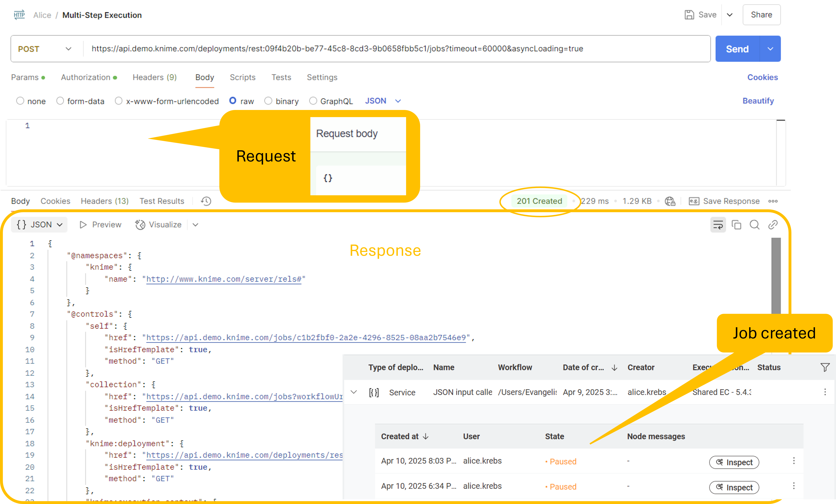Click the Alice workspace breadcrumb
Image resolution: width=836 pixels, height=504 pixels.
[x=42, y=15]
